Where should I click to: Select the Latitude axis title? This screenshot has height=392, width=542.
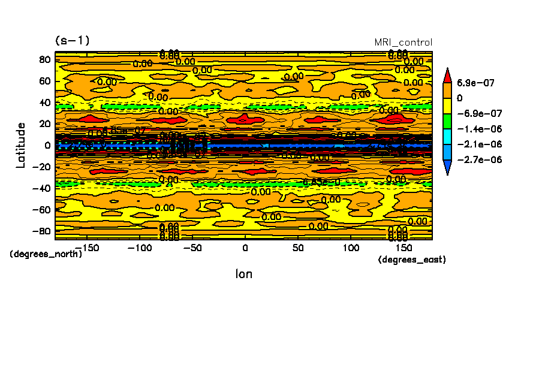click(21, 145)
